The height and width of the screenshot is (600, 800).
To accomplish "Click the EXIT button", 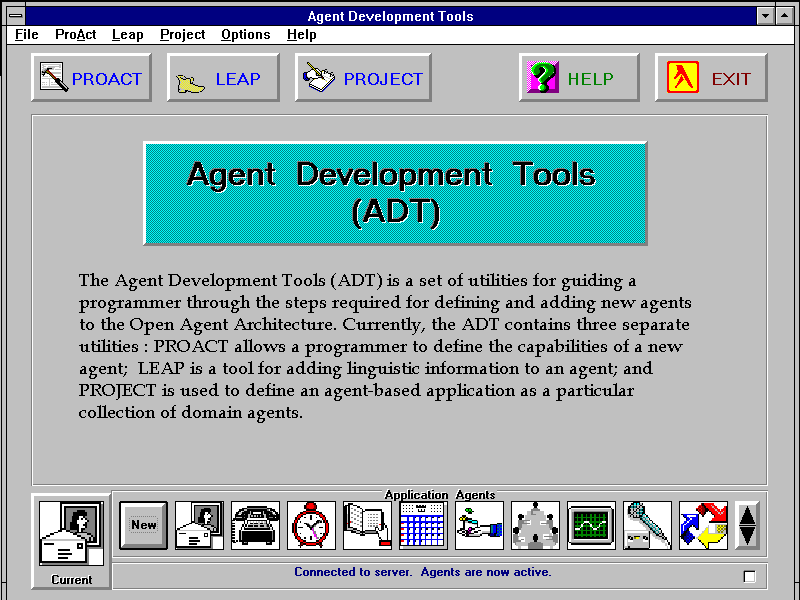I will pyautogui.click(x=711, y=78).
